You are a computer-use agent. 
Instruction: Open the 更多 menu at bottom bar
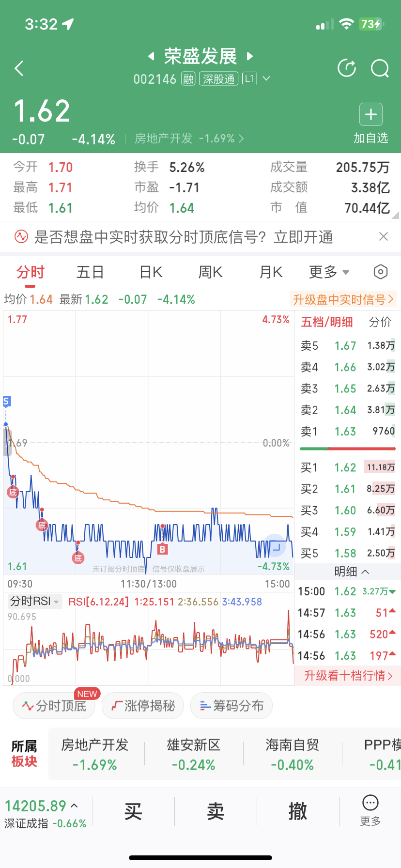coord(370,810)
